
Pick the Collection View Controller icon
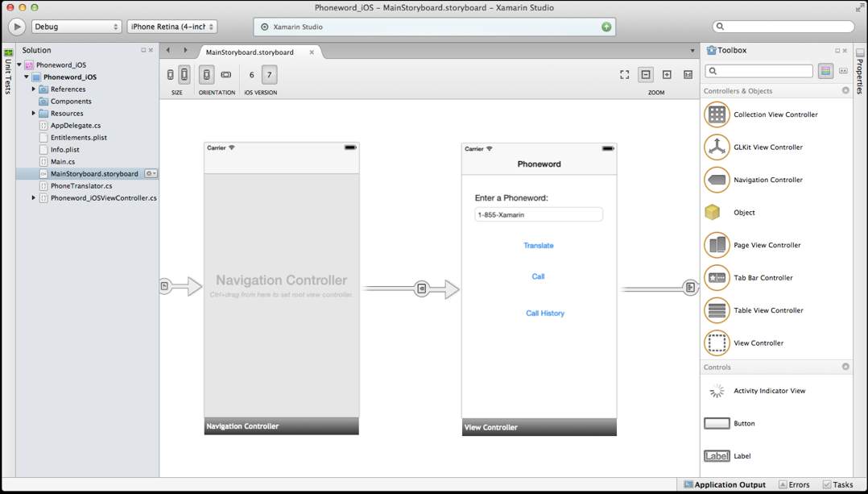pyautogui.click(x=717, y=114)
